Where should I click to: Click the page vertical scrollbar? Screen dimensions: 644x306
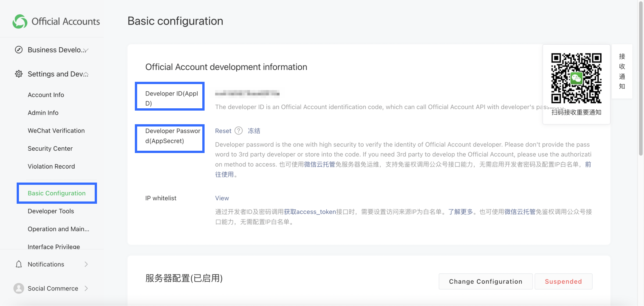[641, 78]
